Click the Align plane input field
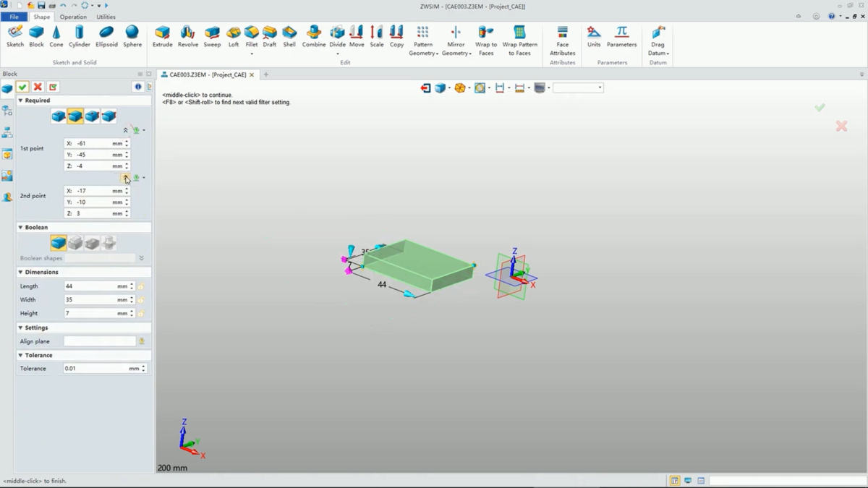This screenshot has width=868, height=488. pyautogui.click(x=100, y=341)
